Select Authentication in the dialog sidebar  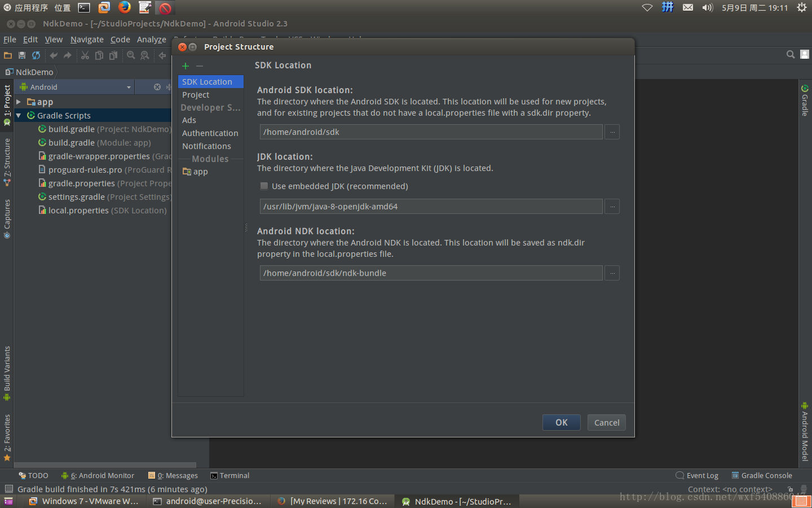(211, 133)
